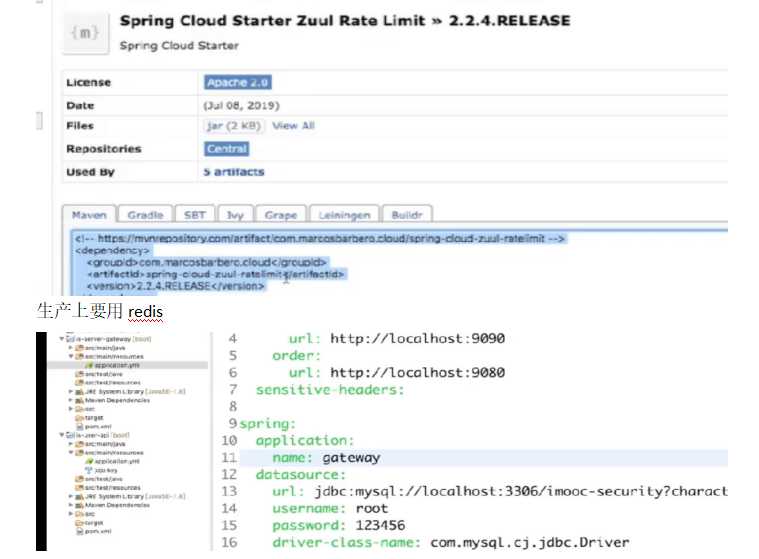Click the Maven dependency snippet textarea
Screen dimensions: 759x559
coord(399,262)
